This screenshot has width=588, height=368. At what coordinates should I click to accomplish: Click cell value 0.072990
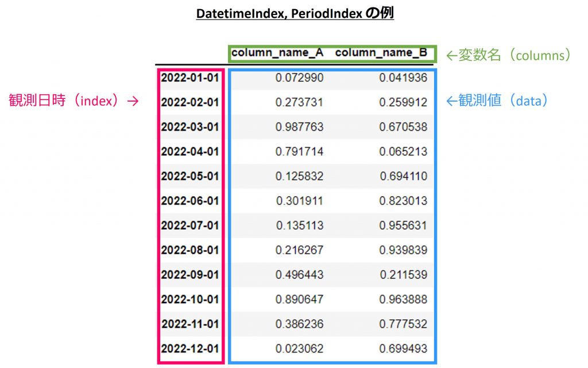299,78
